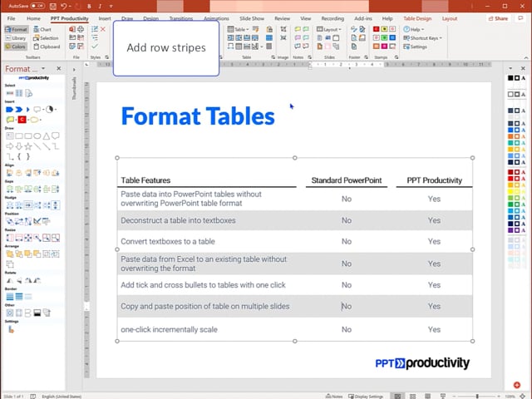The image size is (532, 399).
Task: Switch to the Slide Show tab
Action: coord(252,18)
